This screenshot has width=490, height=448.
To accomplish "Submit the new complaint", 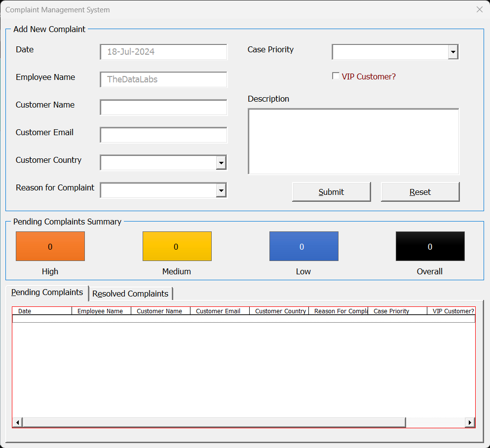I will 331,192.
